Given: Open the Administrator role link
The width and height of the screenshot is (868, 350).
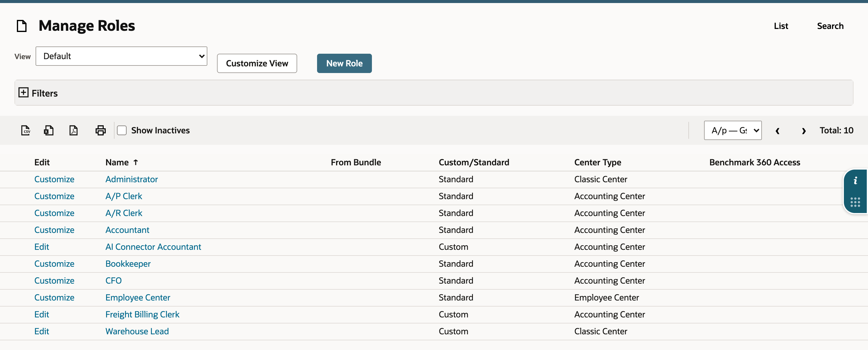Looking at the screenshot, I should coord(131,180).
